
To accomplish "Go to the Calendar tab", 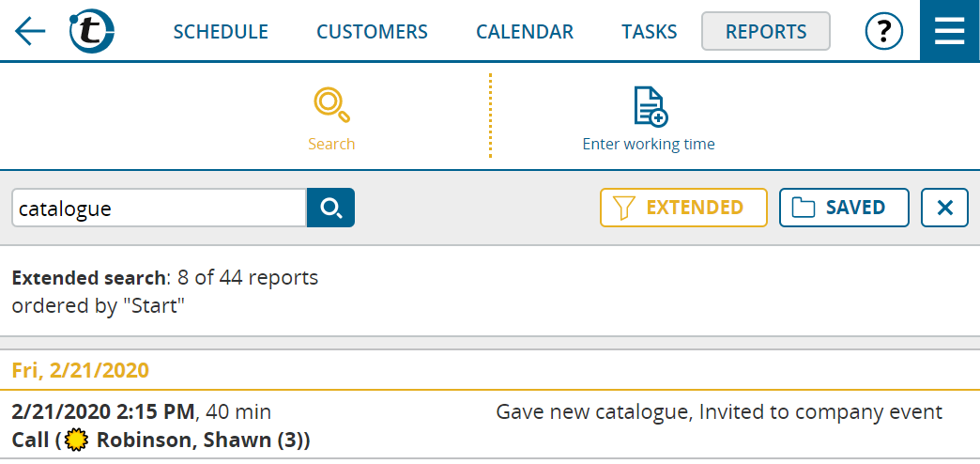I will click(x=525, y=31).
